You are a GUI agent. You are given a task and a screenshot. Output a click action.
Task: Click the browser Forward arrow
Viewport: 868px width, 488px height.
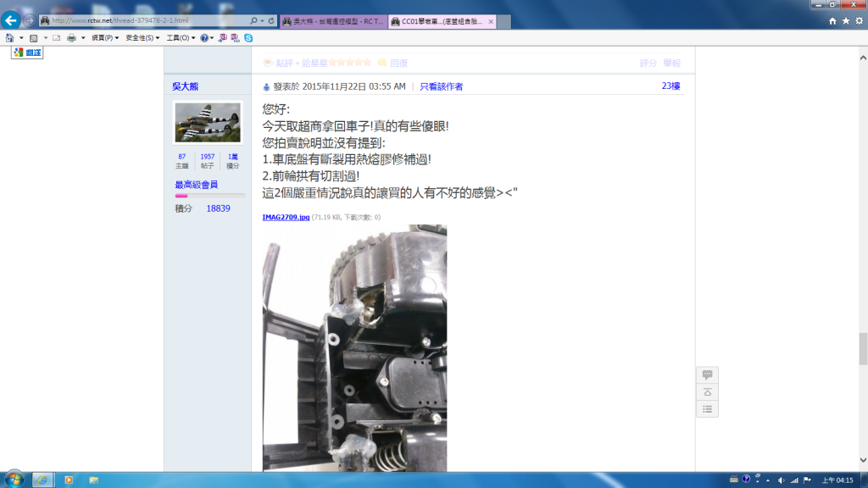click(30, 20)
